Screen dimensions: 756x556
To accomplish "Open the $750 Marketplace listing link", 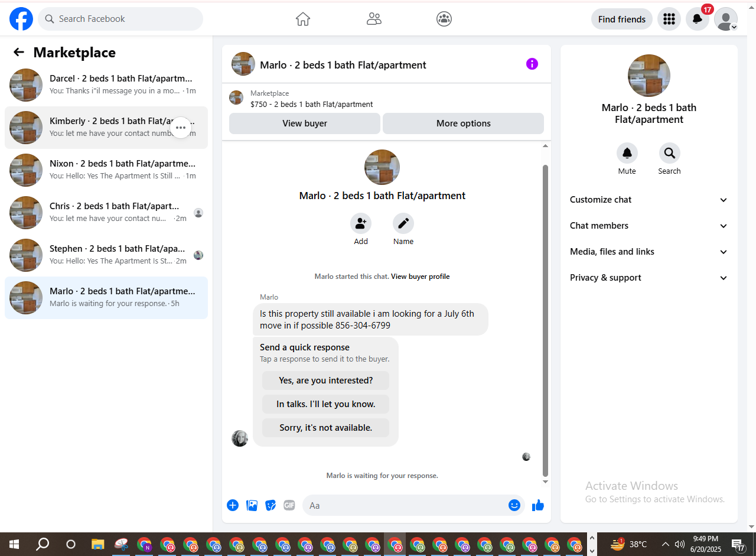I will coord(311,104).
